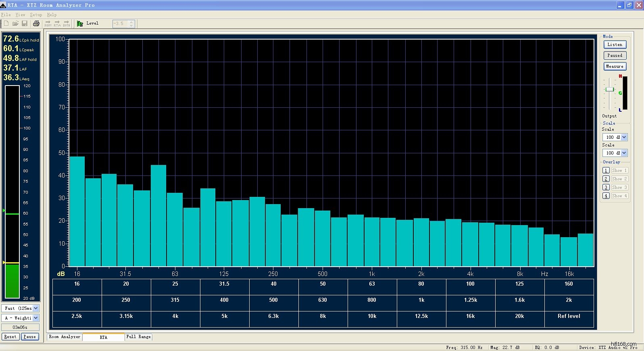The width and height of the screenshot is (644, 351).
Task: Open the Setup menu
Action: (36, 15)
